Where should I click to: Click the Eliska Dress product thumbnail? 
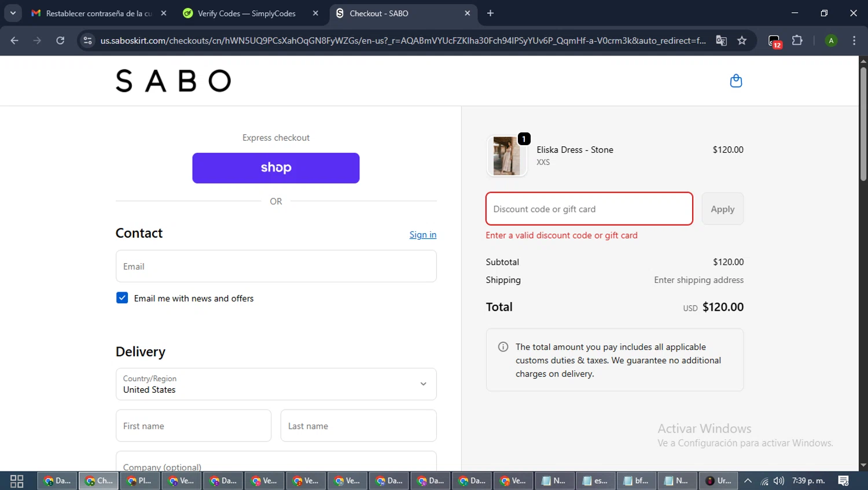(506, 156)
